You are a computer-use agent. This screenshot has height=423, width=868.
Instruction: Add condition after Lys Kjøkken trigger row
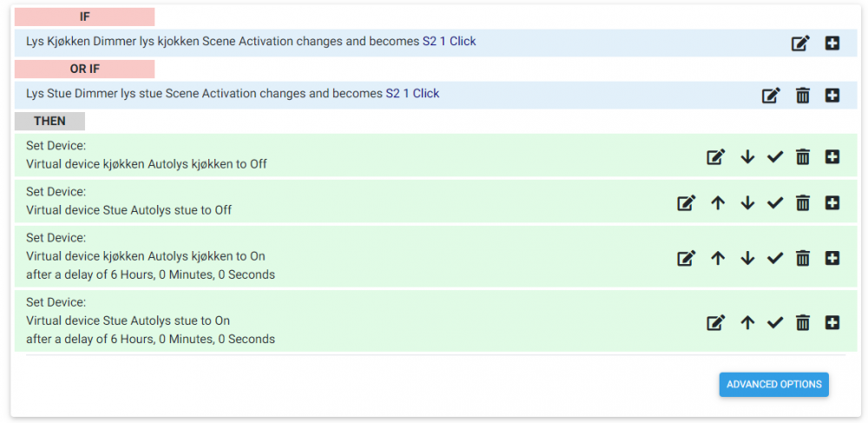(832, 43)
